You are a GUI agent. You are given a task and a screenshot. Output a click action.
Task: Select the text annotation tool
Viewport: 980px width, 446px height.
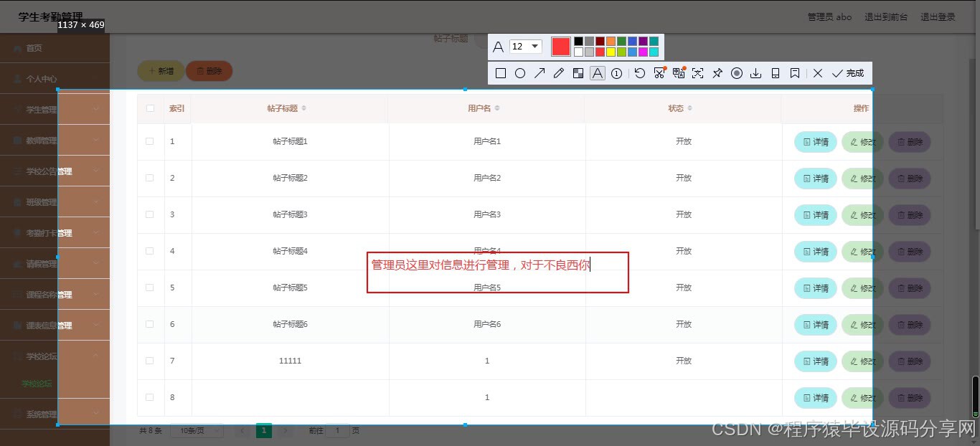click(598, 73)
